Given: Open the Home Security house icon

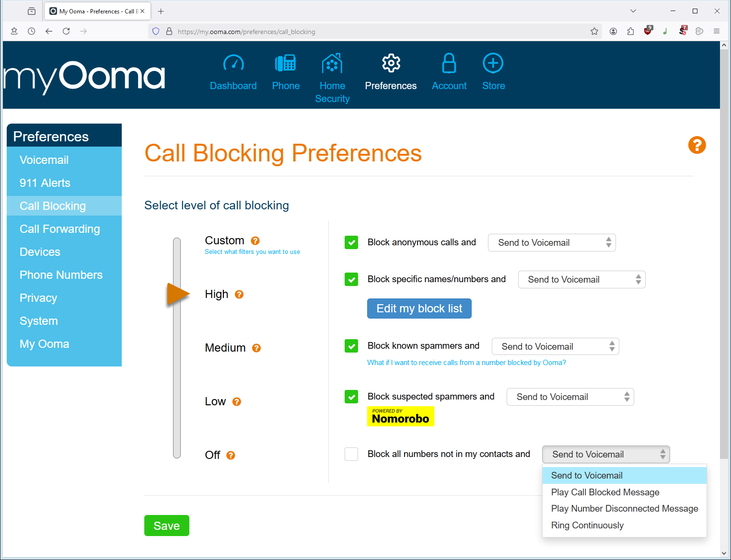Looking at the screenshot, I should click(332, 63).
